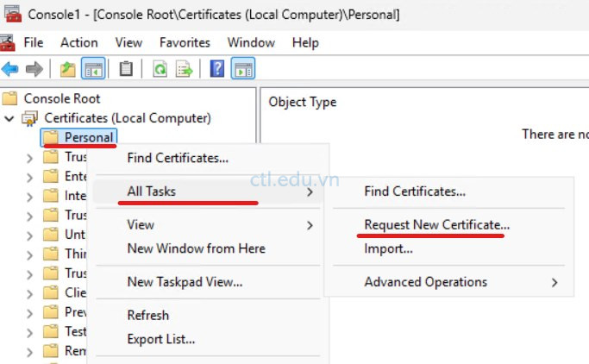Choose Refresh in the context menu

148,315
